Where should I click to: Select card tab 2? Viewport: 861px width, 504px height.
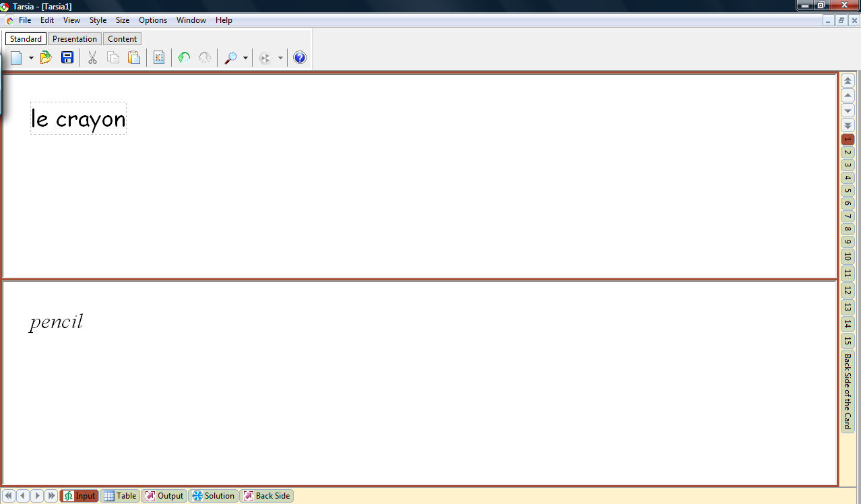[x=848, y=152]
